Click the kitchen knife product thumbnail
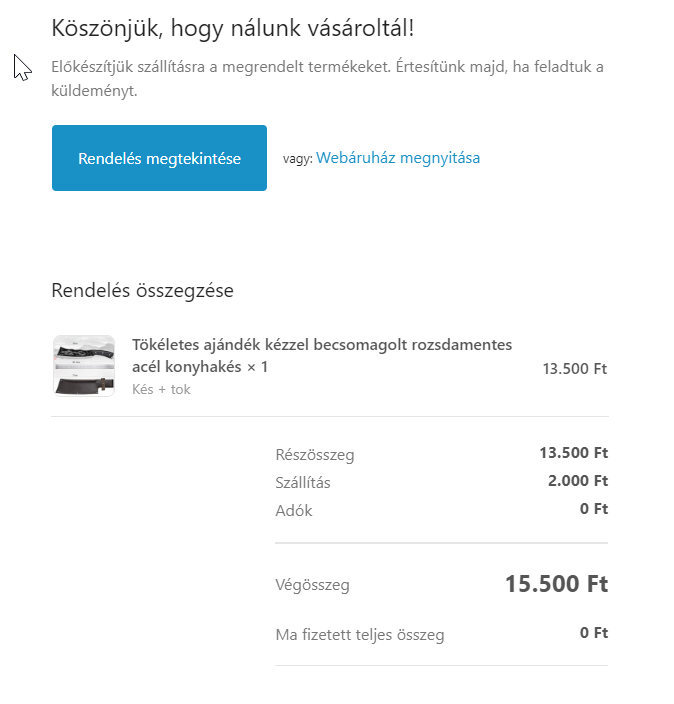The image size is (674, 704). point(84,366)
